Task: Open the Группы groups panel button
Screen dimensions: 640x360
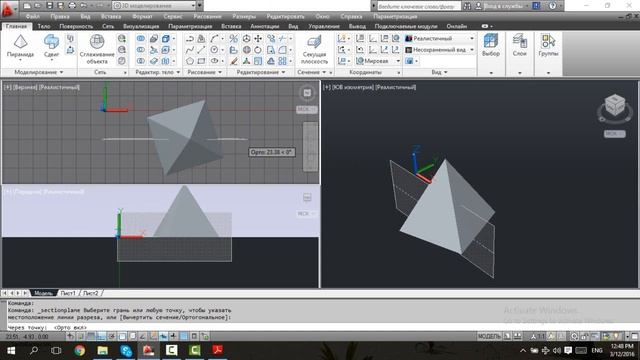Action: pyautogui.click(x=548, y=46)
